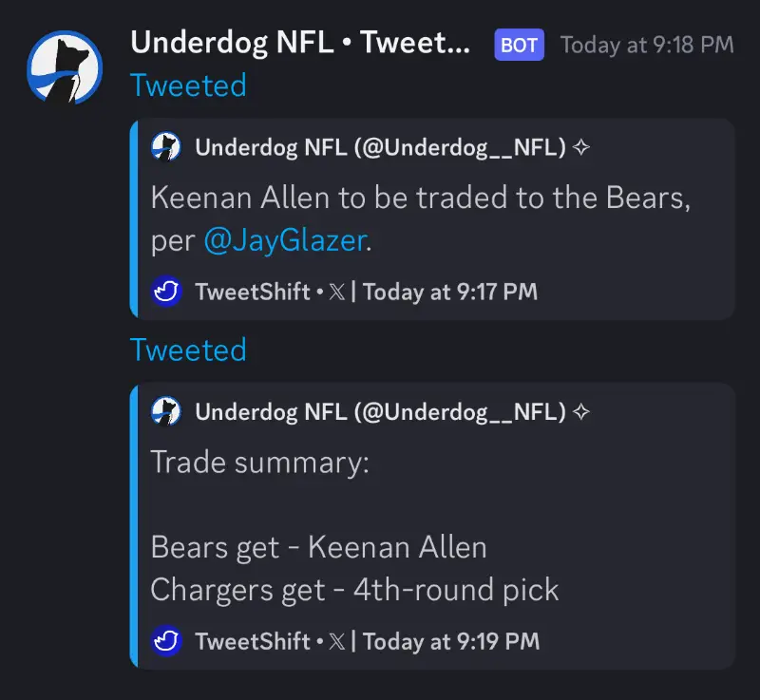This screenshot has height=700, width=760.
Task: Click the Today at 9:17 PM footer timestamp
Action: pyautogui.click(x=450, y=292)
